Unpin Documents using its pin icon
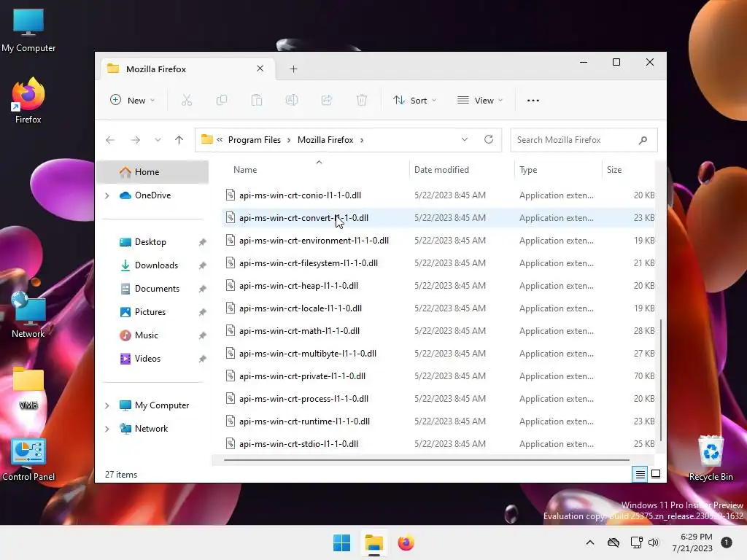Viewport: 747px width, 560px height. 203,289
